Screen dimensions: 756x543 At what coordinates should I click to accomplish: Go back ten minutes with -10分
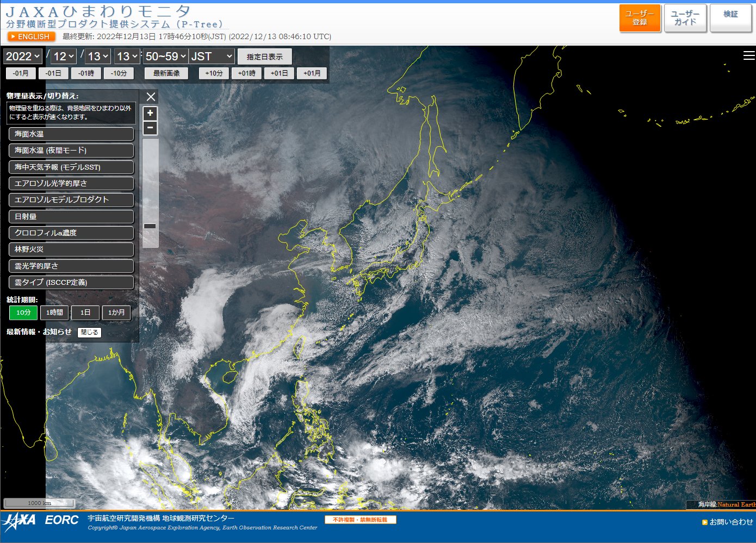119,73
